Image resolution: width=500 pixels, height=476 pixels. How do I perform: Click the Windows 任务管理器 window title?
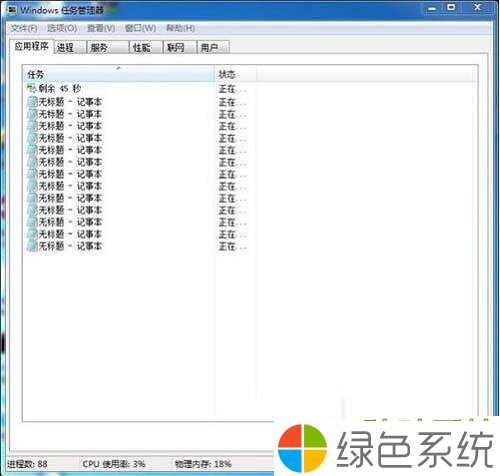click(62, 10)
